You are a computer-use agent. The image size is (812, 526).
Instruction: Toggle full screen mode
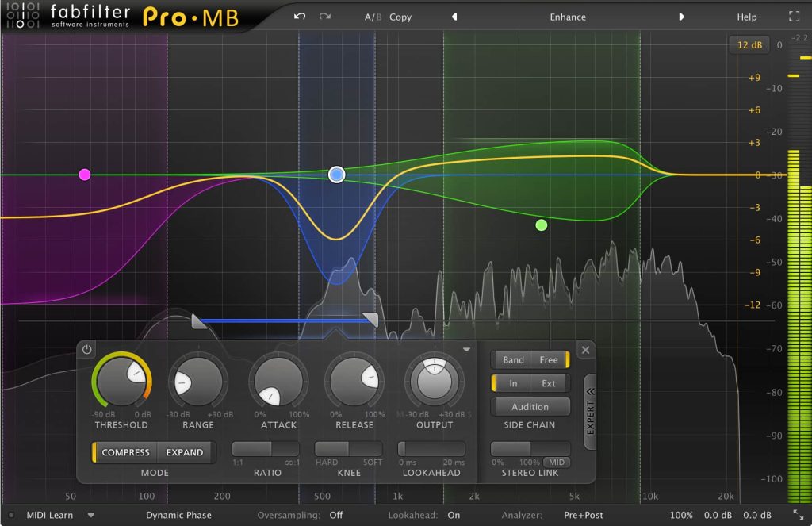[794, 15]
